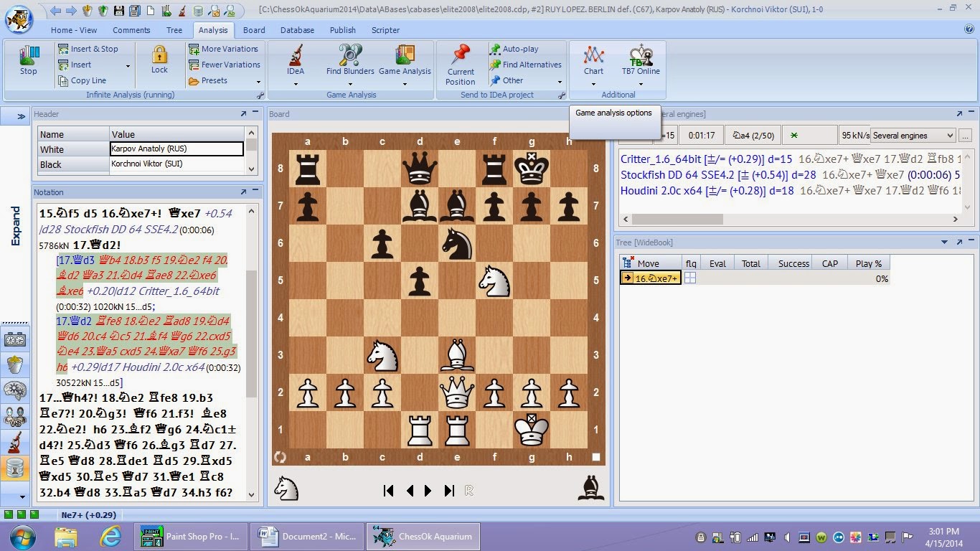Select the 16.Nxe7+ move in Tree
980x551 pixels.
tap(650, 278)
